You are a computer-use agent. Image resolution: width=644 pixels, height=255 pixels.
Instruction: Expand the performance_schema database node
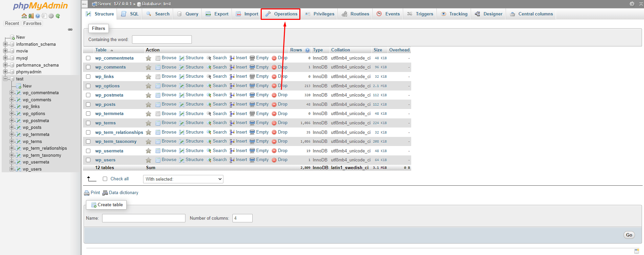(x=5, y=65)
